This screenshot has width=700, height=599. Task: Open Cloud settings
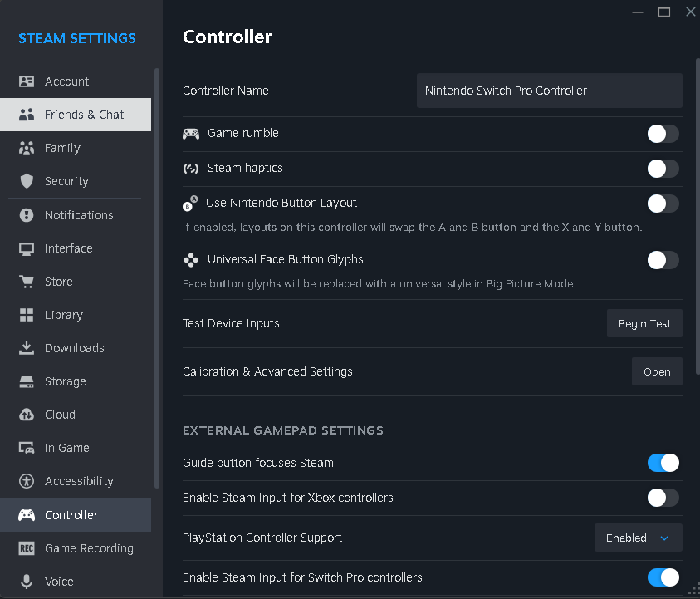point(76,415)
